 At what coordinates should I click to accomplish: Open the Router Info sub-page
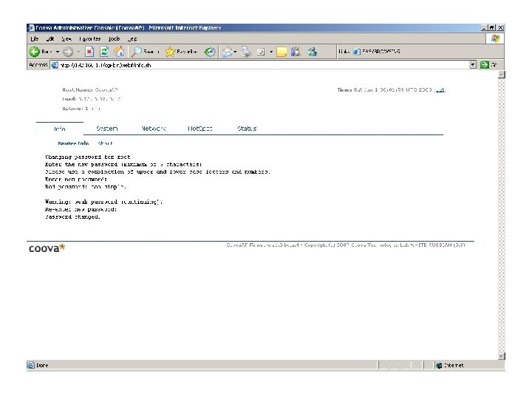pyautogui.click(x=73, y=143)
